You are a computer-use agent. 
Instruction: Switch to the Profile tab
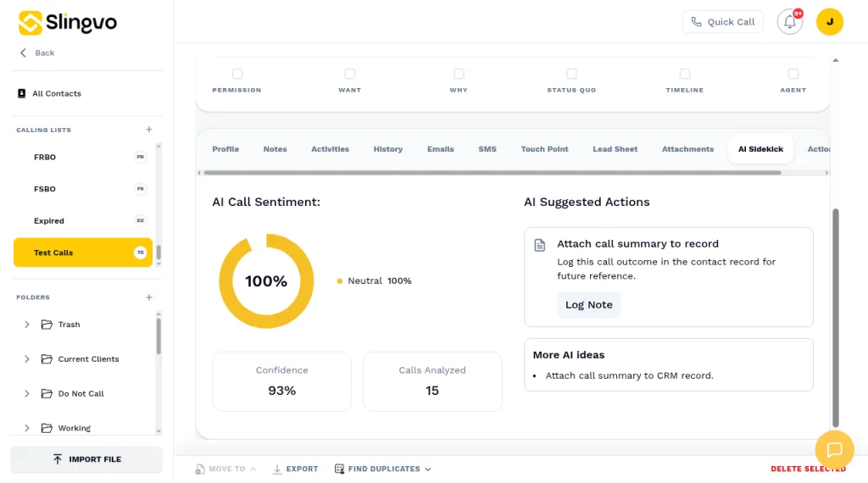(225, 149)
